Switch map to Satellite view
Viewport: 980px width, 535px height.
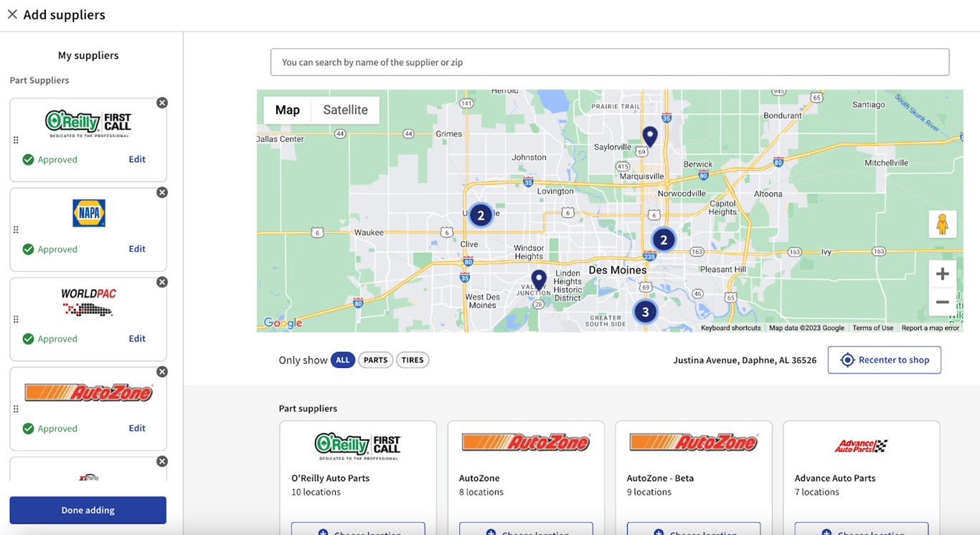coord(345,110)
